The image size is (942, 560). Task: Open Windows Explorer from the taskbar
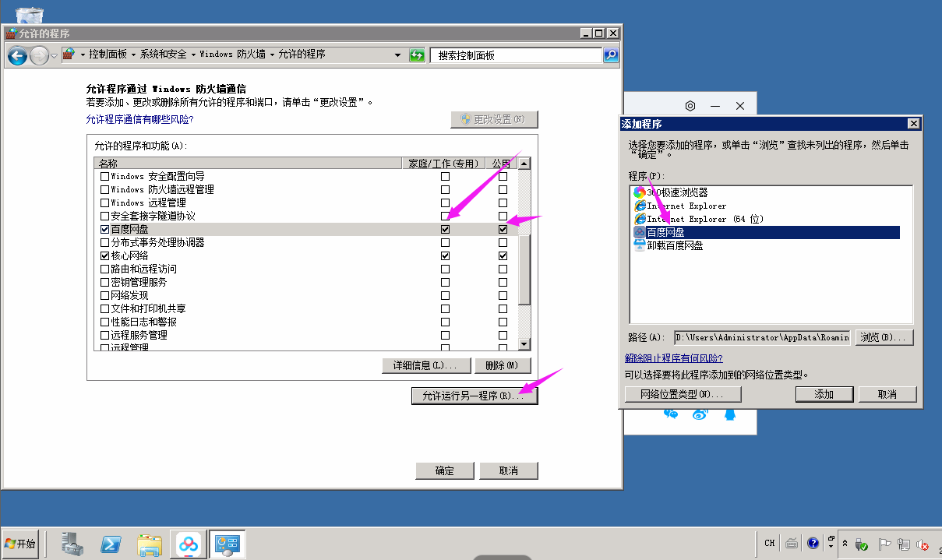[x=149, y=544]
